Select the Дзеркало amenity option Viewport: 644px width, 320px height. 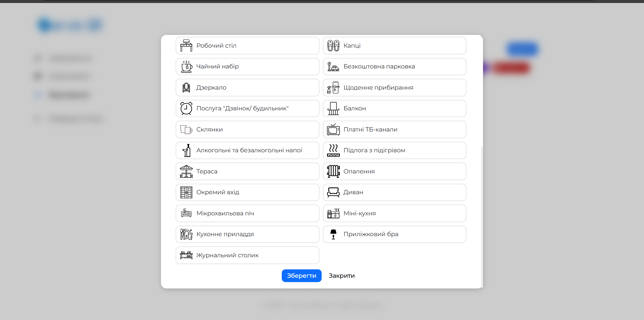point(247,88)
